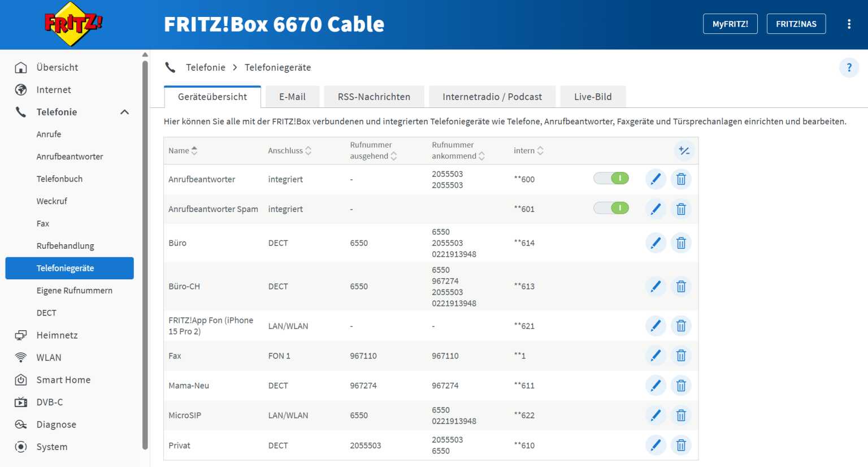
Task: Click the internal number **621
Action: (x=524, y=326)
